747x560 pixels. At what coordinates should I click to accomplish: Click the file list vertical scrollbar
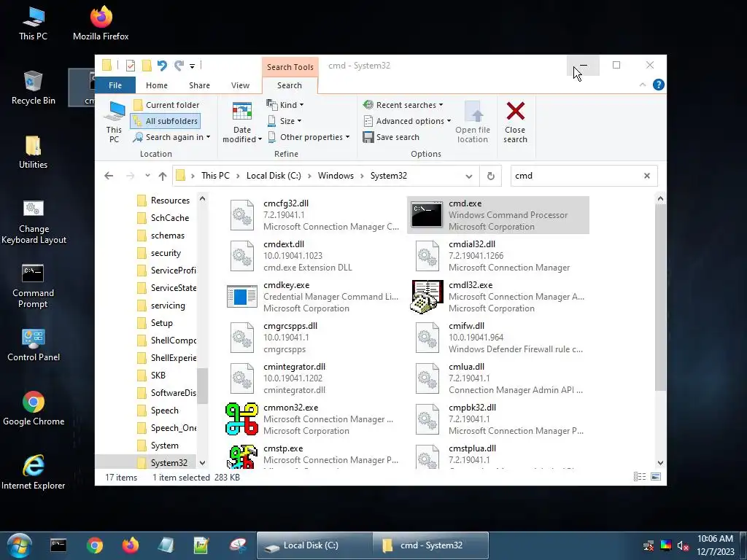tap(660, 297)
